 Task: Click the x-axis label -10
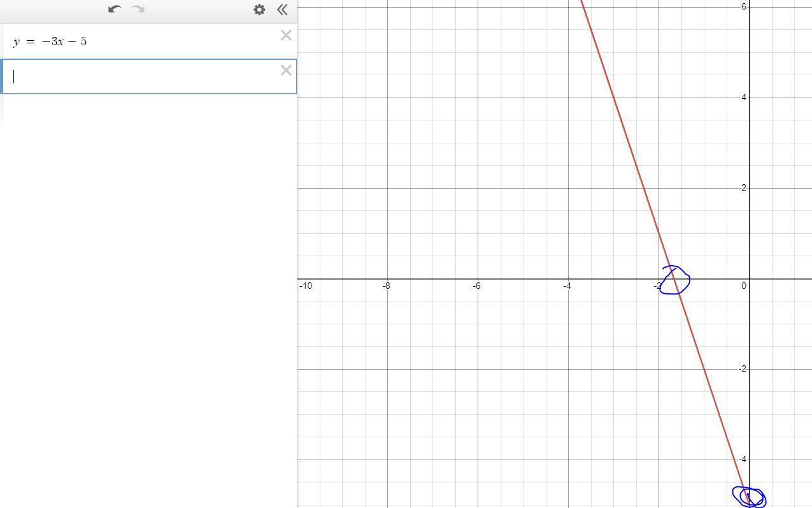click(306, 286)
